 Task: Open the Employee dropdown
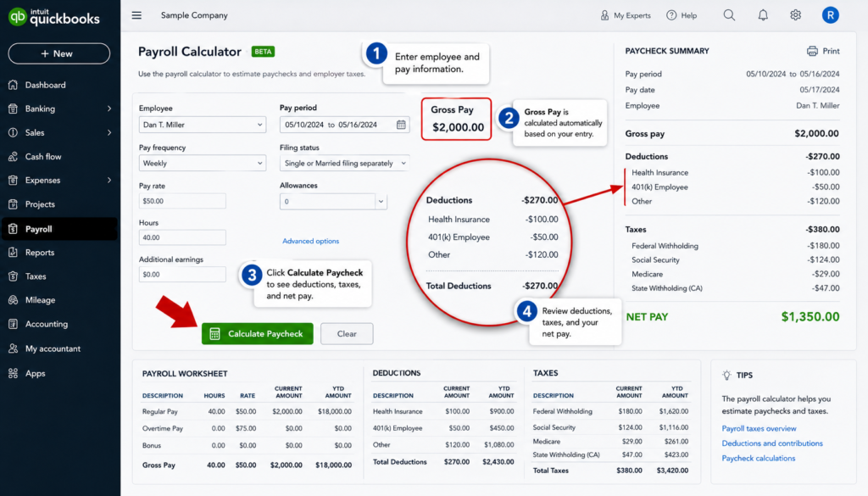pos(202,125)
